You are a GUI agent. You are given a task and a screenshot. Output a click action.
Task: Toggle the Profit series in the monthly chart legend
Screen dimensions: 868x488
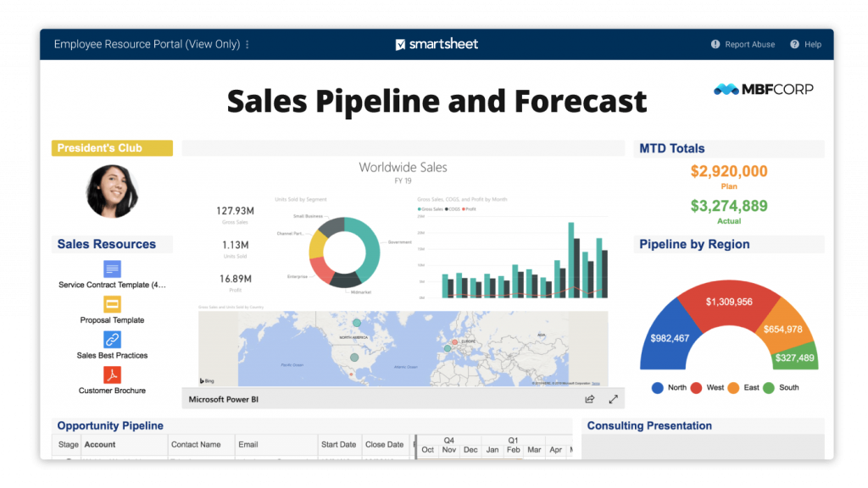[470, 209]
